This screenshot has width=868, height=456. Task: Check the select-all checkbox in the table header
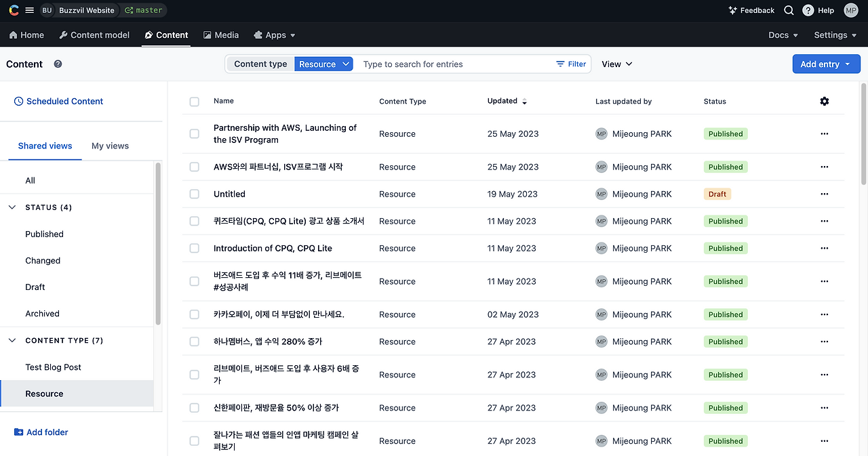[194, 101]
